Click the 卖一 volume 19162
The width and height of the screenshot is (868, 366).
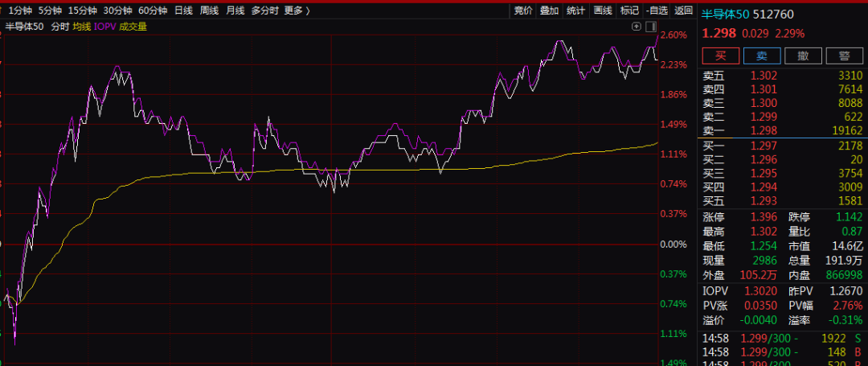(x=847, y=130)
